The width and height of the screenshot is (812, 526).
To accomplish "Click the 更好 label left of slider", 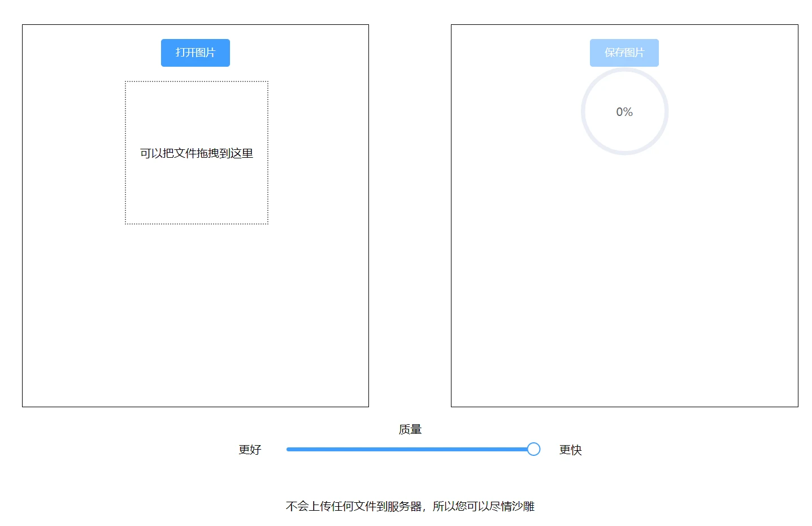I will tap(250, 450).
